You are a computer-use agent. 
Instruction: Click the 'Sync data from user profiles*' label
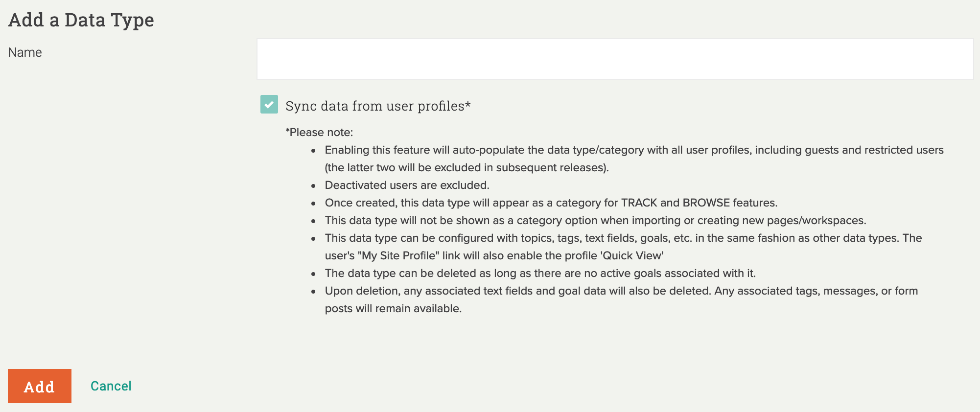(378, 106)
